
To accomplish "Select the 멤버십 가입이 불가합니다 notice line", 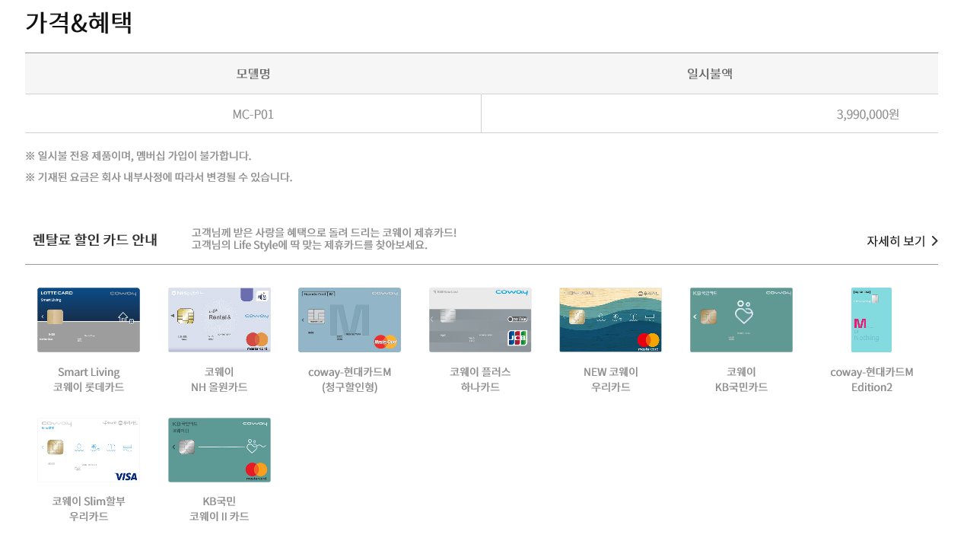I will [138, 156].
